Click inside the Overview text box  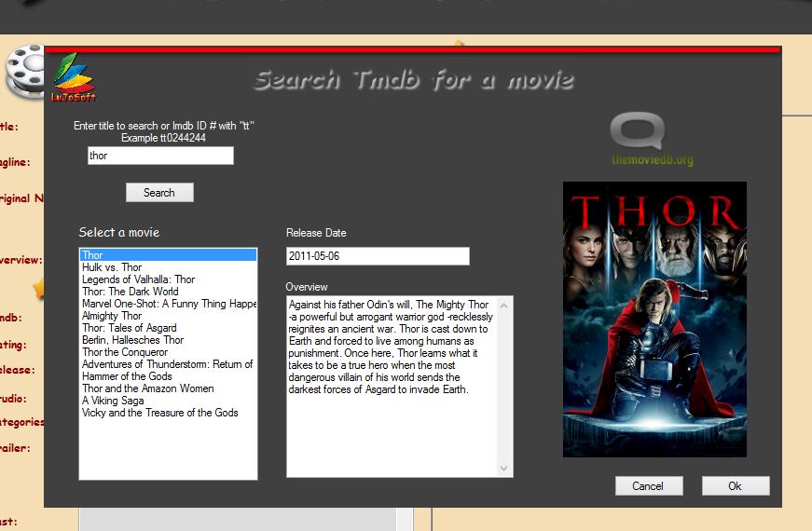pyautogui.click(x=392, y=429)
